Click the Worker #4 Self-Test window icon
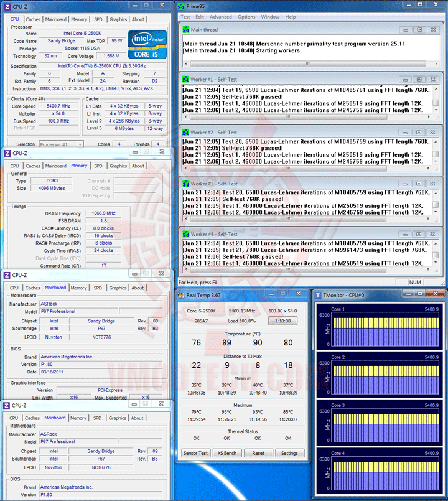Screen dimensions: 448x501 coord(186,234)
